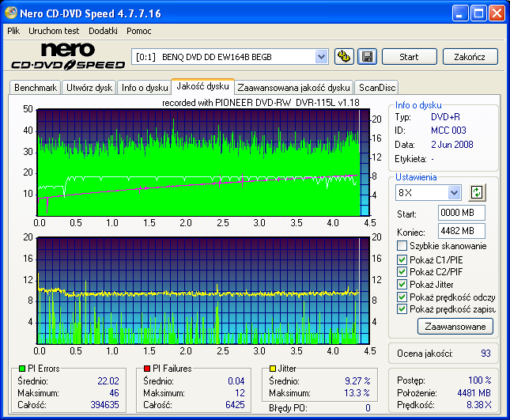Click the PI Failures lower graph

click(203, 290)
